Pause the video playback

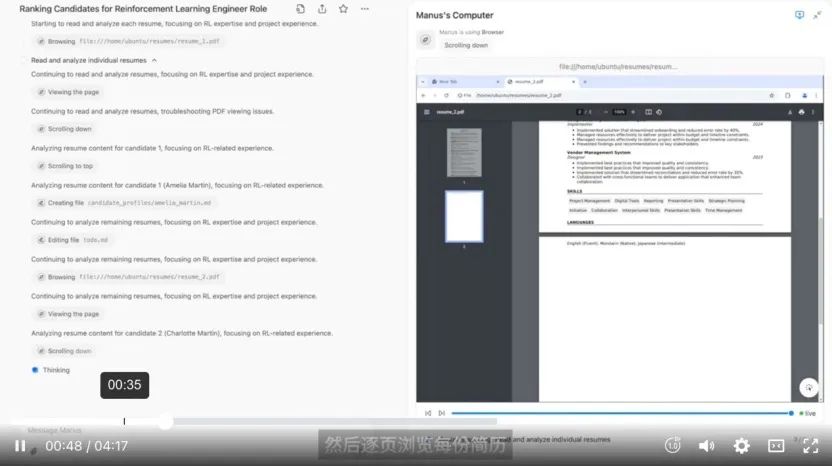point(20,446)
